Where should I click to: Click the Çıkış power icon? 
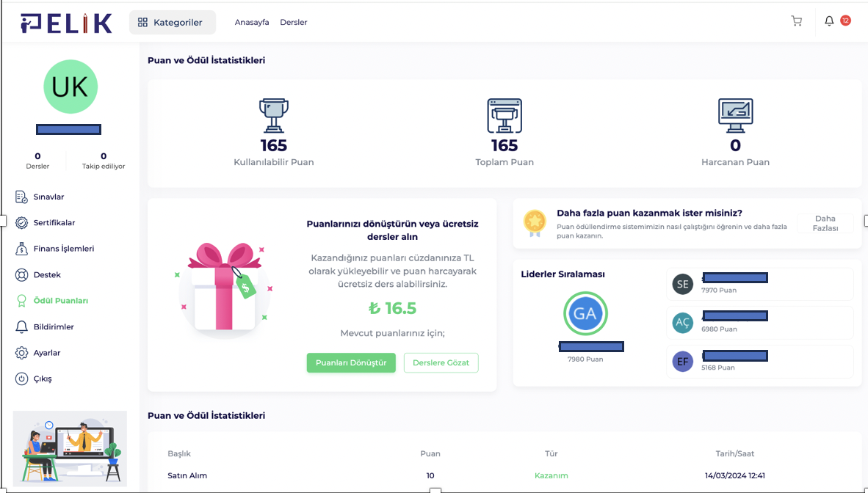click(21, 379)
